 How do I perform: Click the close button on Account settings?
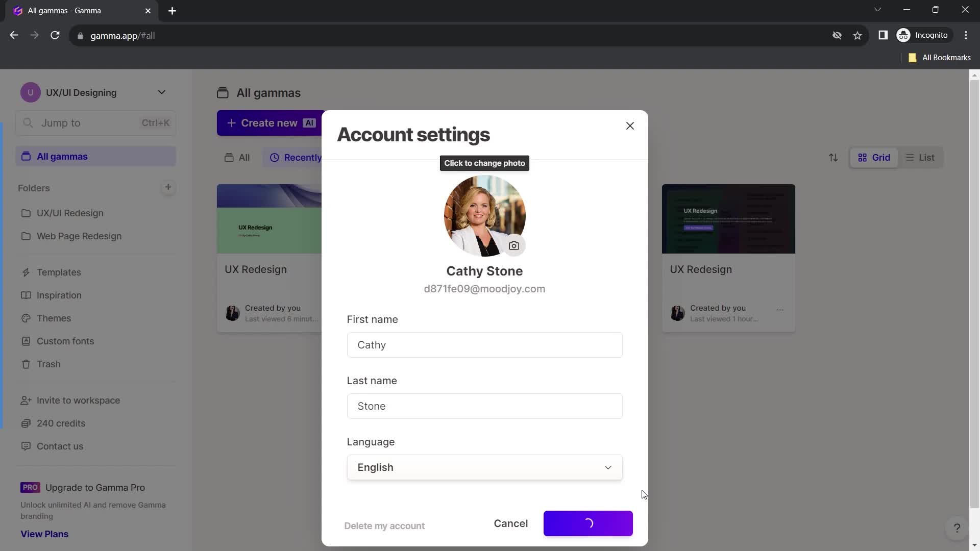(629, 126)
